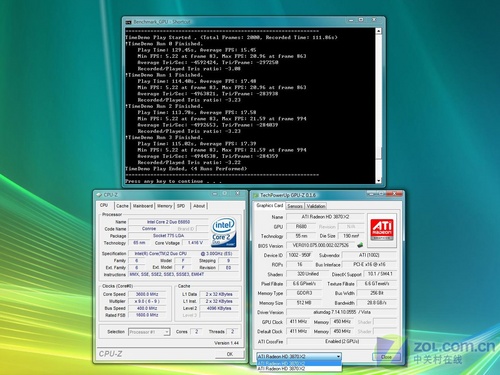The image size is (500, 375).
Task: Click the Package value Socket 775 LGA
Action: tap(168, 236)
